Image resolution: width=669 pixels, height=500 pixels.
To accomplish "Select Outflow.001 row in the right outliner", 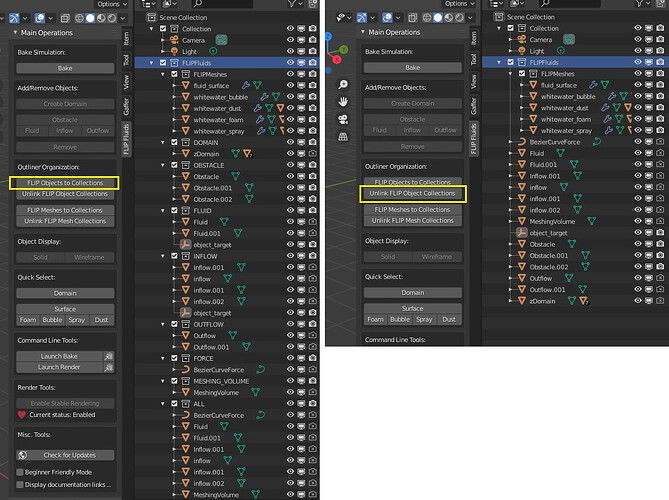I will 575,289.
